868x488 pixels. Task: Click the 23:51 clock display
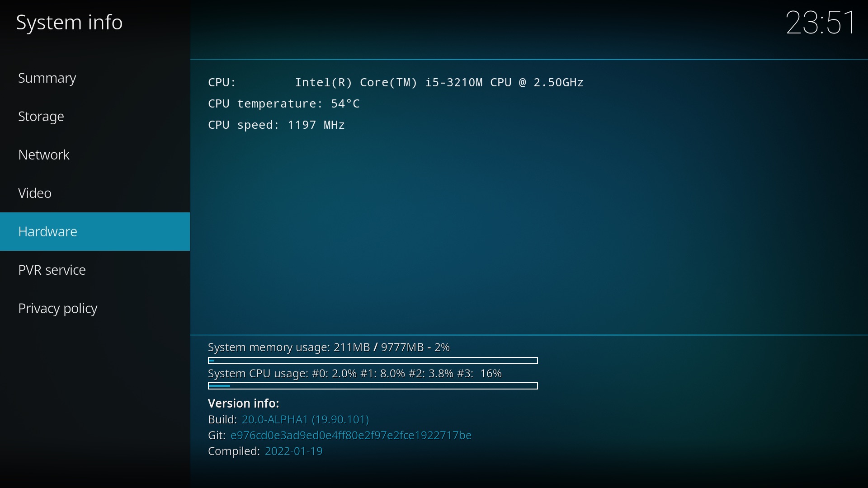pos(820,23)
